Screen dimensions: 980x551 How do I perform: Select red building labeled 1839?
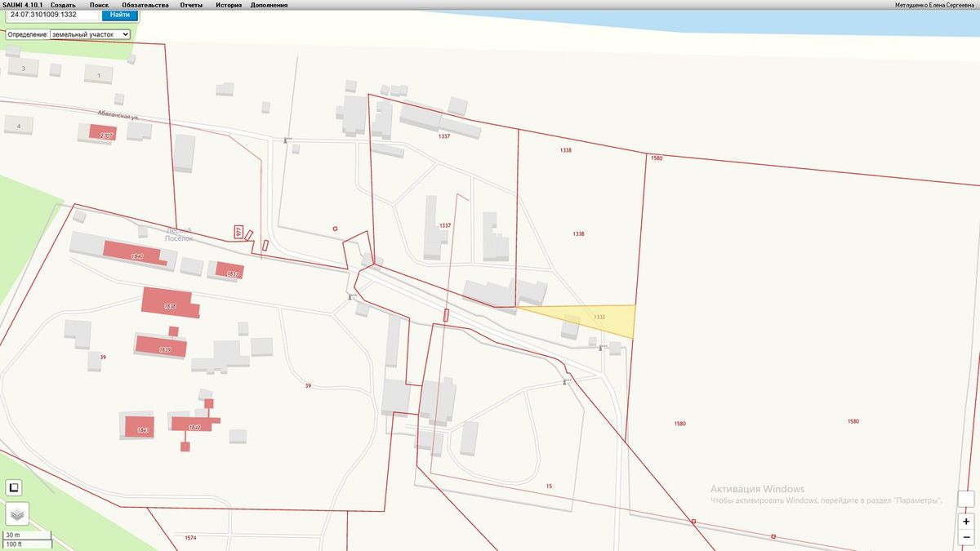(163, 346)
